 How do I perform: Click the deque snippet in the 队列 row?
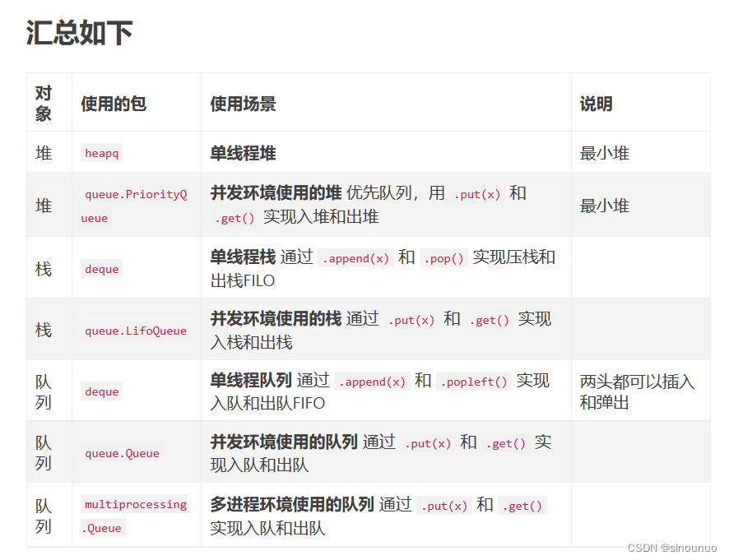pos(100,391)
